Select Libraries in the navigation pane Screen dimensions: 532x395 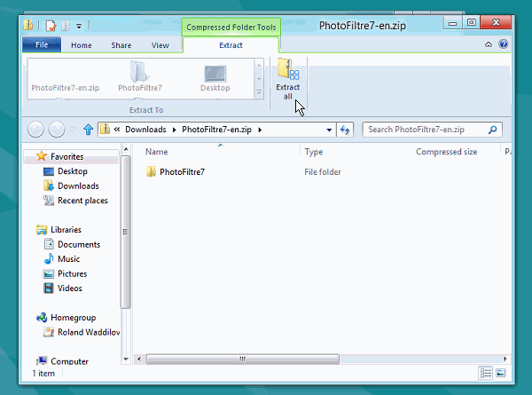(x=66, y=230)
